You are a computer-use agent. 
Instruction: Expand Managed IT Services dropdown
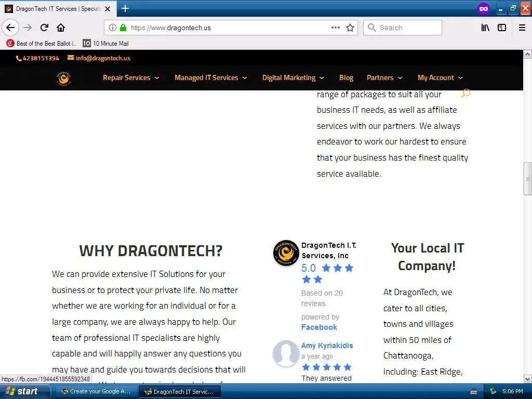(x=211, y=78)
